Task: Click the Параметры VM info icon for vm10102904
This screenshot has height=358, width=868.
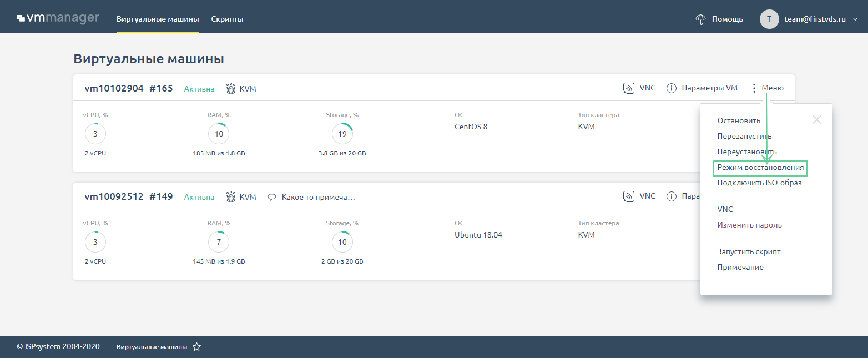Action: pyautogui.click(x=671, y=88)
